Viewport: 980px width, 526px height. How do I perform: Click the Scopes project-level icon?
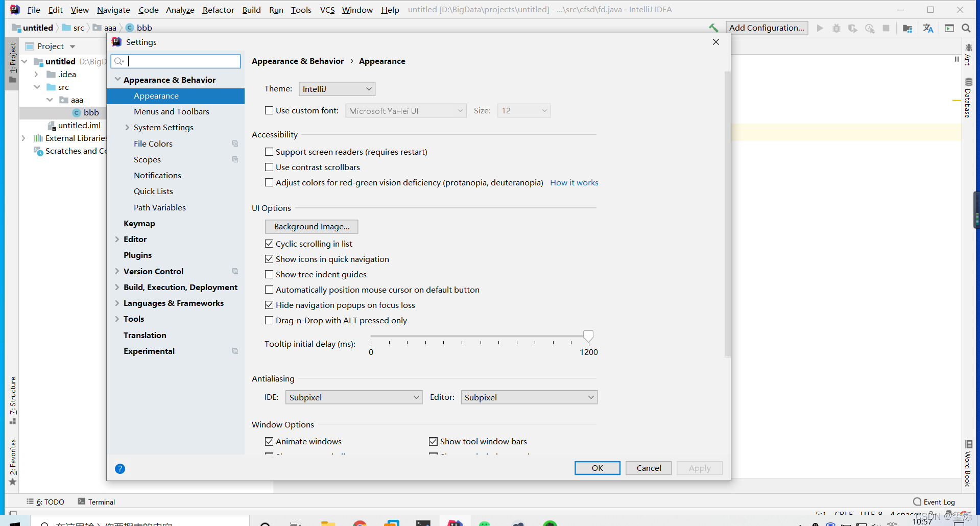tap(235, 160)
